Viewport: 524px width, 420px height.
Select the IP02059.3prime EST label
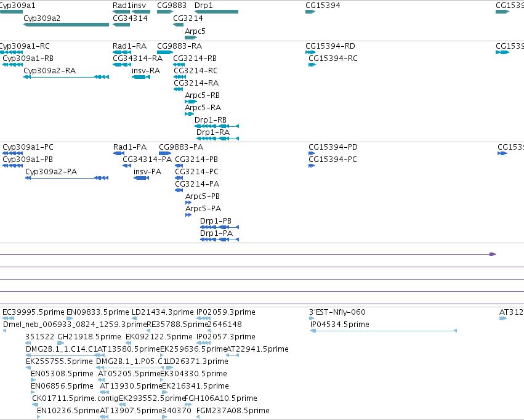pos(226,312)
